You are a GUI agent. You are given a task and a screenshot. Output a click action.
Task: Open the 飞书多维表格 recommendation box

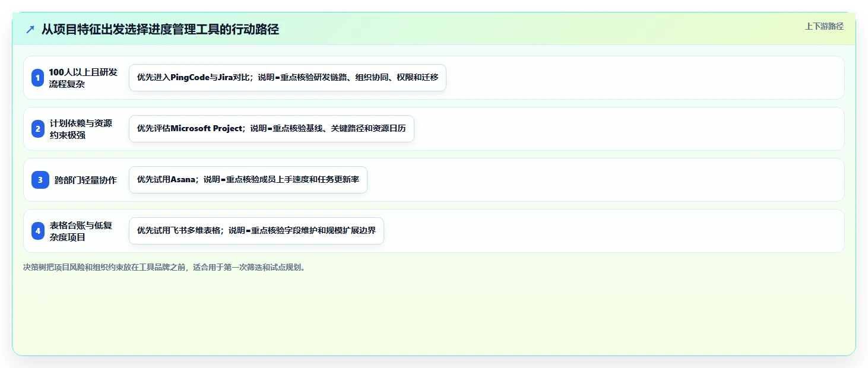pyautogui.click(x=256, y=231)
